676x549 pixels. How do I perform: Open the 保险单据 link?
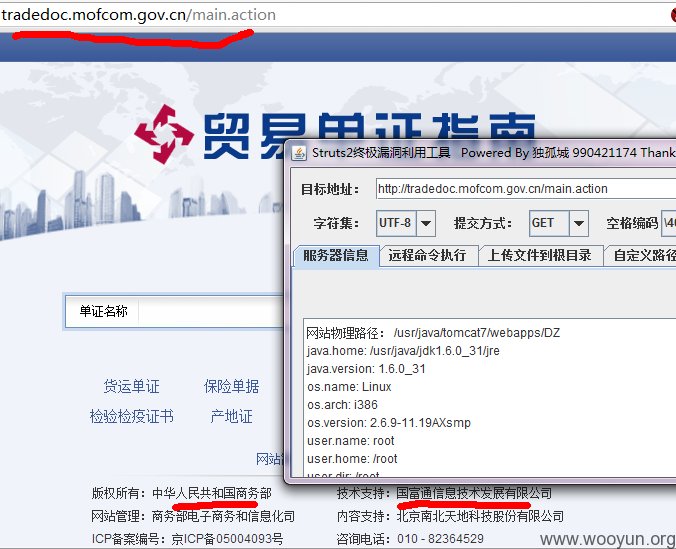point(232,386)
